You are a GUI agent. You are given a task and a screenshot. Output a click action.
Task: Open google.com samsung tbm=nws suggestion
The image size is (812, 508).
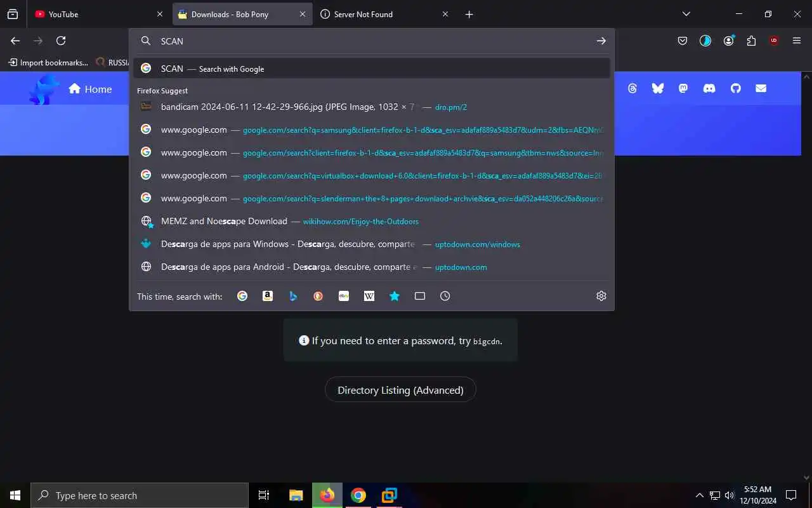pos(372,152)
